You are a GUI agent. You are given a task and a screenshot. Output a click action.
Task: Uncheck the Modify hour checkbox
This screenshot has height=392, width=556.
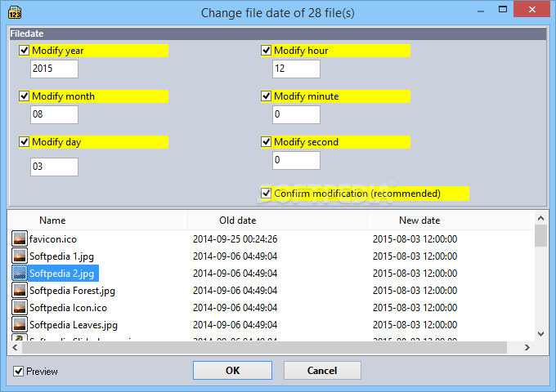[266, 51]
